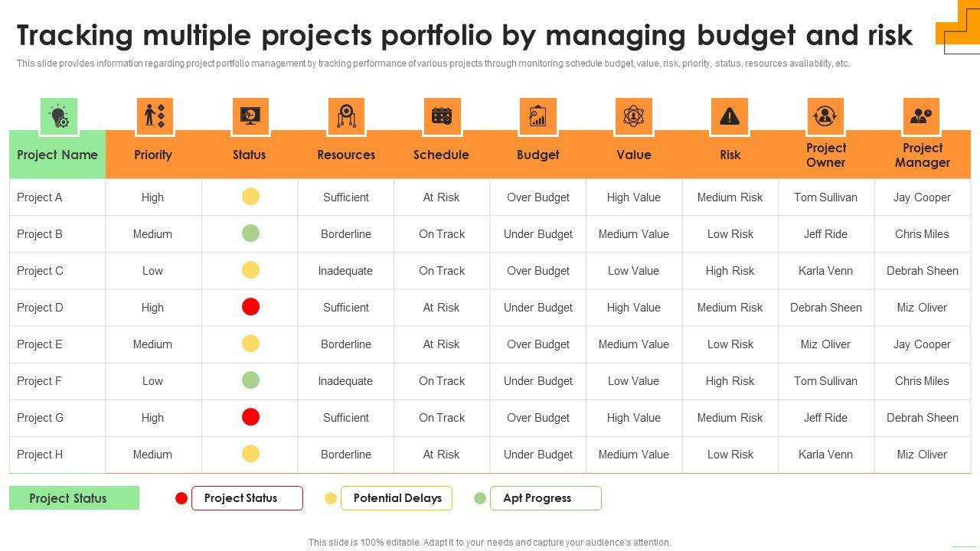
Task: Click the Resources icon in the header
Action: 346,117
